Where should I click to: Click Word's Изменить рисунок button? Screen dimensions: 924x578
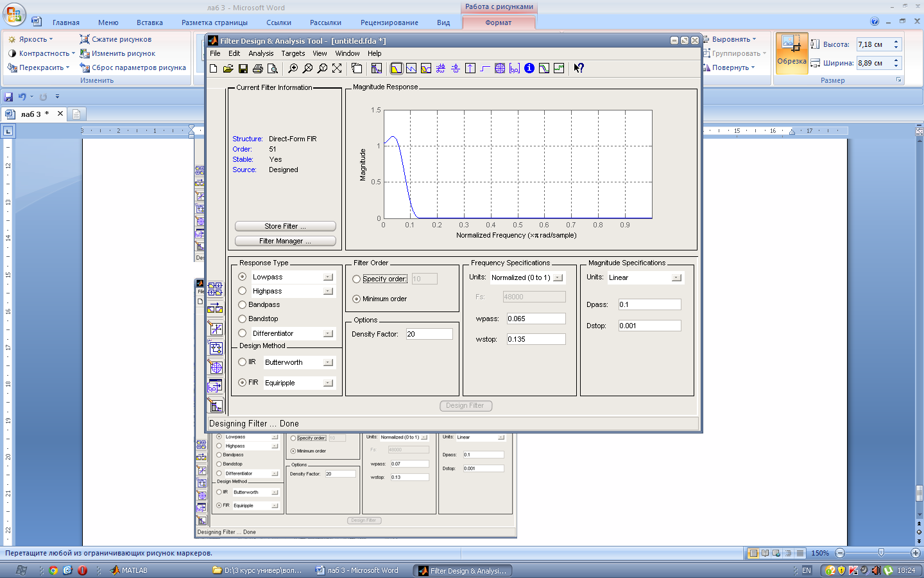tap(117, 53)
